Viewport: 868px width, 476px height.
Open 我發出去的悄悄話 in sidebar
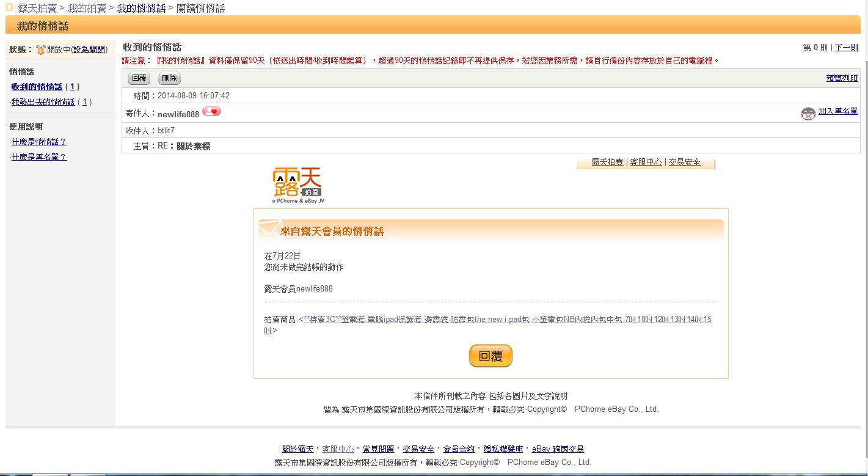tap(43, 102)
